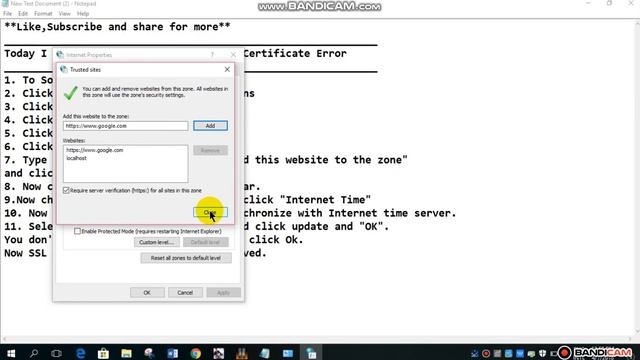This screenshot has width=640, height=360.
Task: Select https://www.google.com in Websites list
Action: point(95,150)
